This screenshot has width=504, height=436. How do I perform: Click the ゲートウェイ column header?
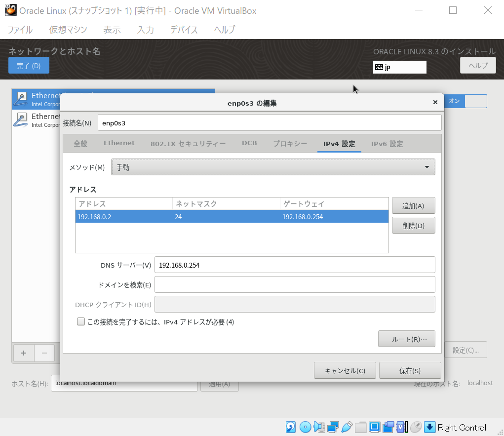click(x=334, y=204)
